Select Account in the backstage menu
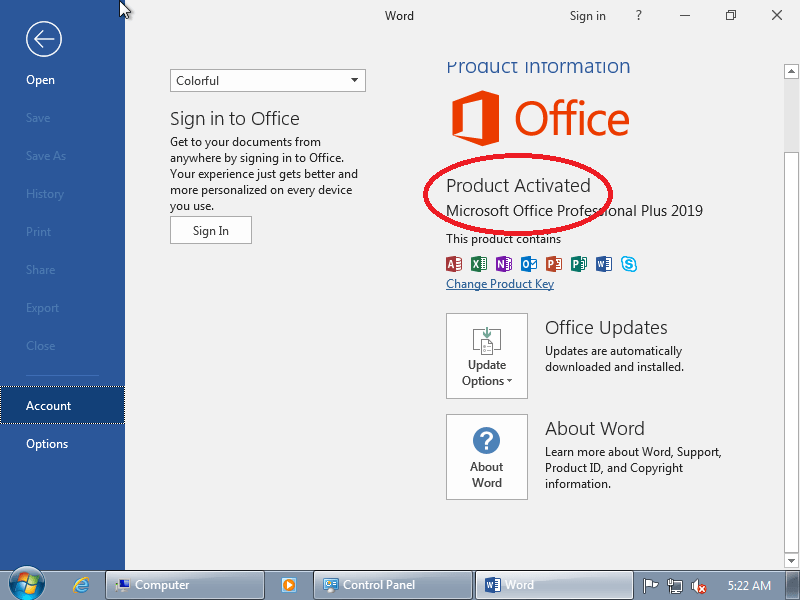 (x=62, y=405)
